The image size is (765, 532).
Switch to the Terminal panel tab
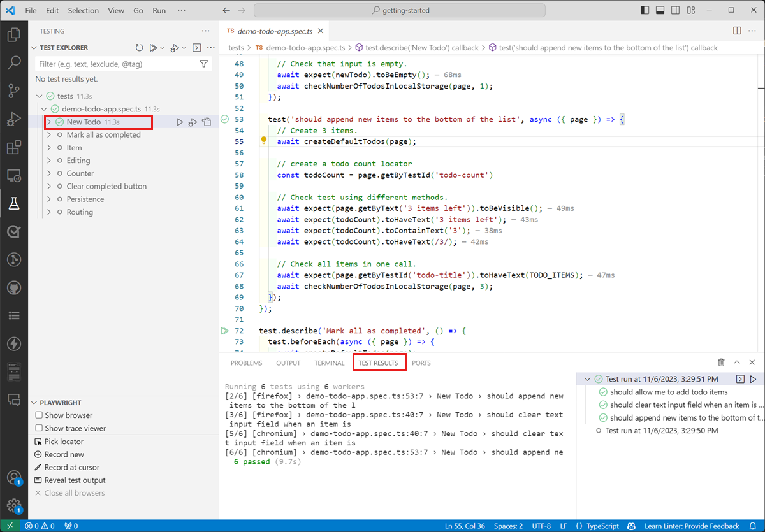coord(329,363)
